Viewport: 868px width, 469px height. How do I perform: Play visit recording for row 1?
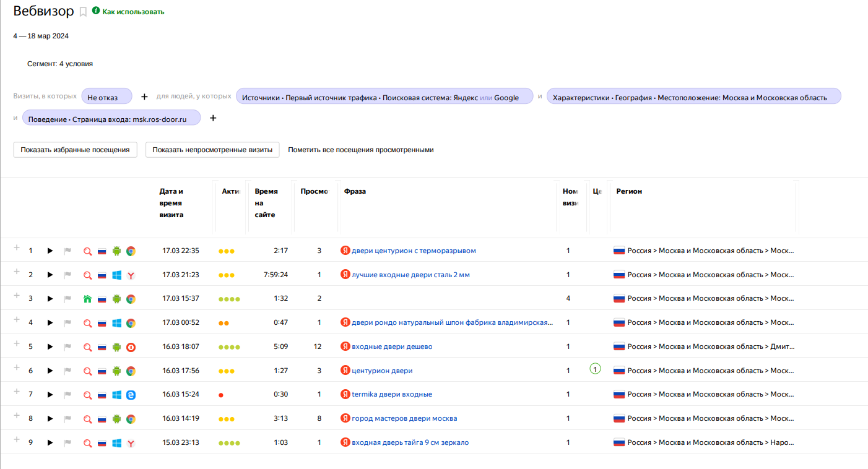pos(50,251)
